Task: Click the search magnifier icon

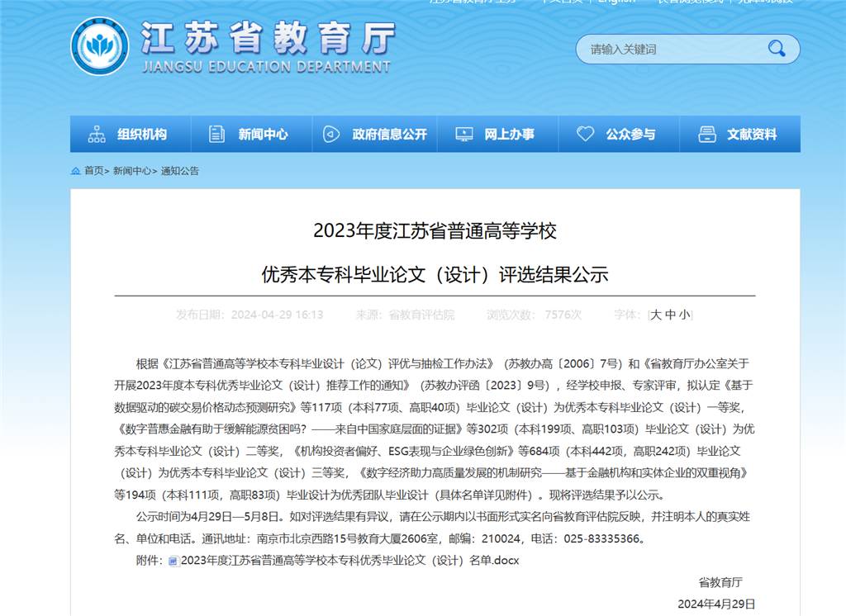Action: pos(777,49)
